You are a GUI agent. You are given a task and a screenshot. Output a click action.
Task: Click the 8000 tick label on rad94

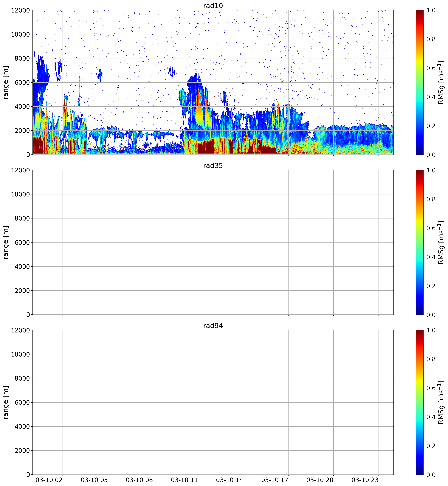point(22,378)
